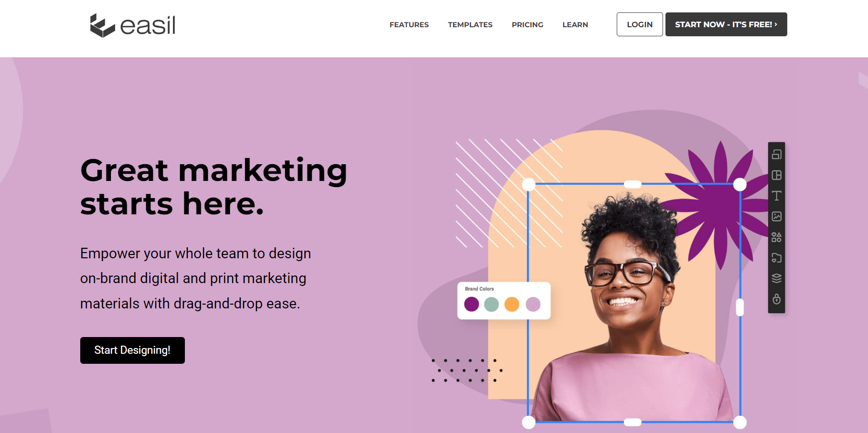868x433 pixels.
Task: Open the Layers icon in toolbar
Action: (776, 278)
